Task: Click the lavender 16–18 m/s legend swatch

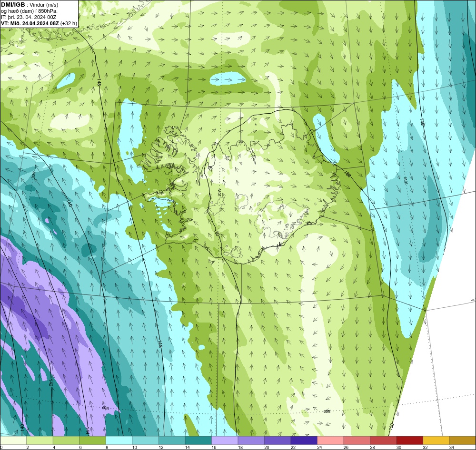Action: (225, 440)
